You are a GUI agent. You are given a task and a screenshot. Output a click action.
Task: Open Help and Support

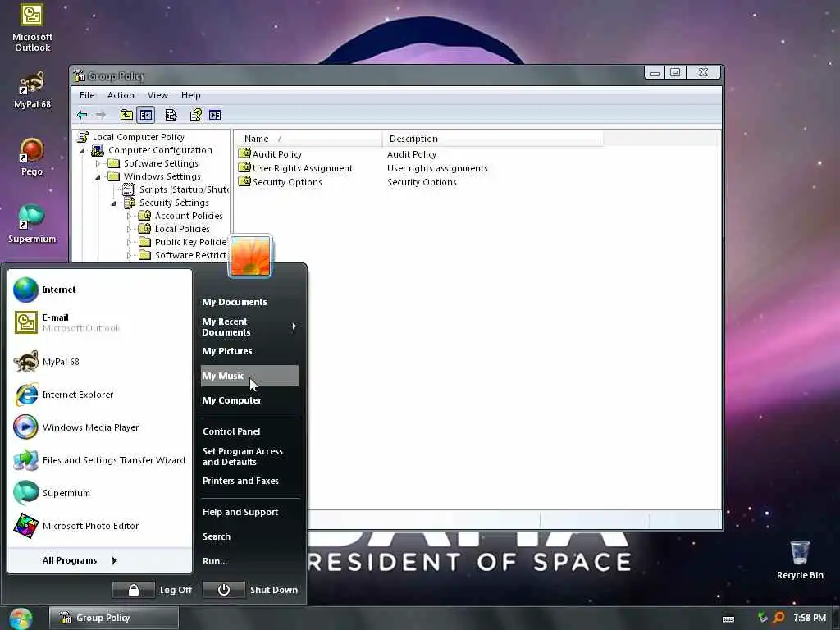point(249,512)
